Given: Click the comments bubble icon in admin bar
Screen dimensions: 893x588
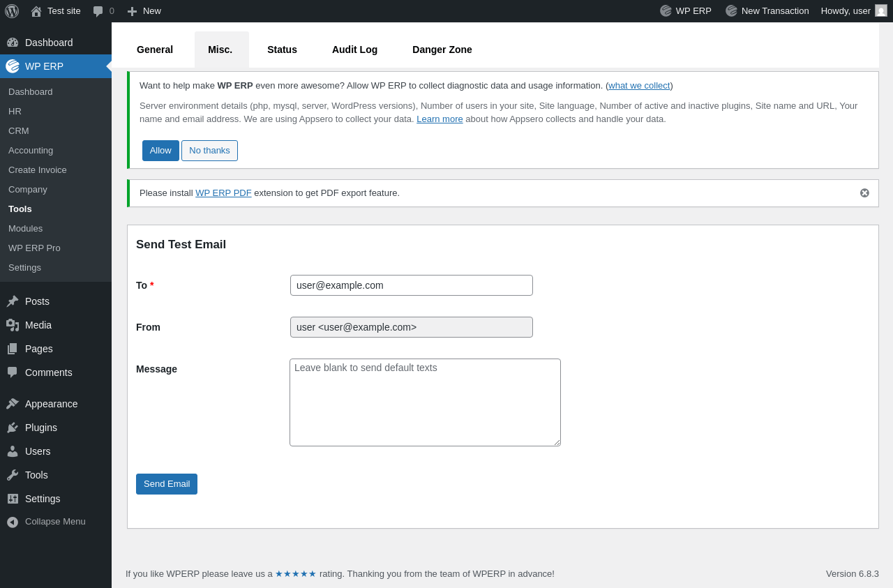Looking at the screenshot, I should pos(98,11).
